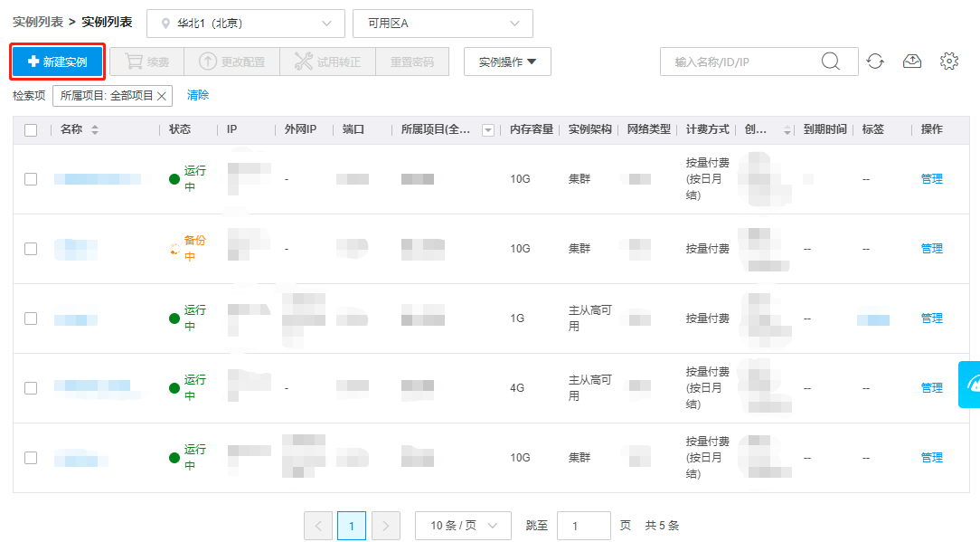This screenshot has height=542, width=980.
Task: Open the column settings gear icon
Action: [x=948, y=62]
